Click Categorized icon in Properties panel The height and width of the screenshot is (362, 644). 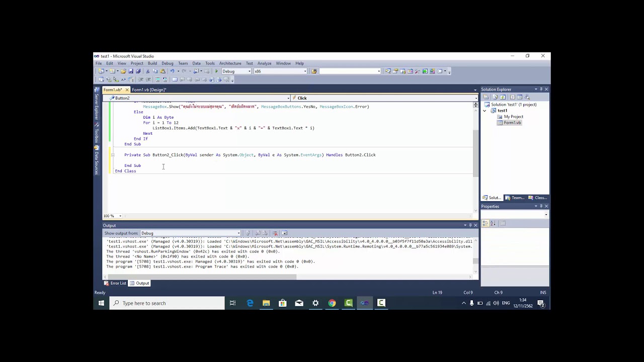coord(486,223)
